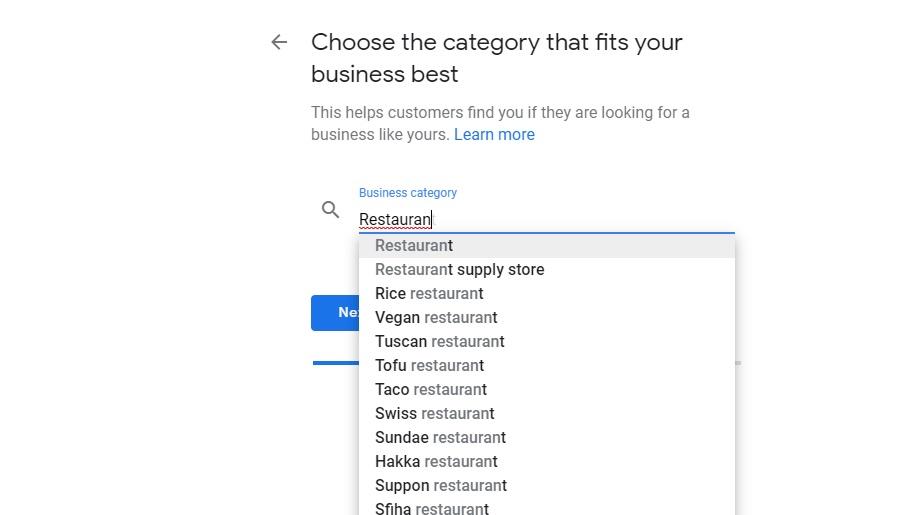Pick Vegan restaurant category

436,318
